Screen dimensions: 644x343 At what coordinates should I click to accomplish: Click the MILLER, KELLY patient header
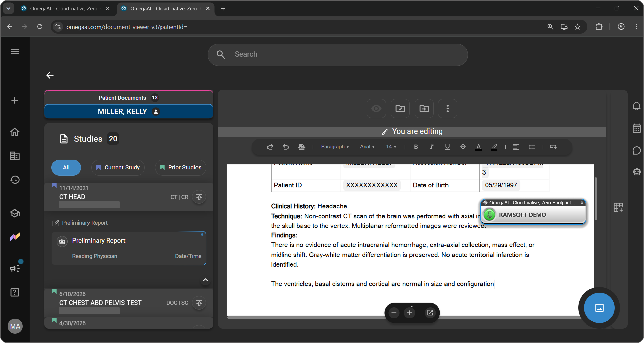pyautogui.click(x=129, y=111)
